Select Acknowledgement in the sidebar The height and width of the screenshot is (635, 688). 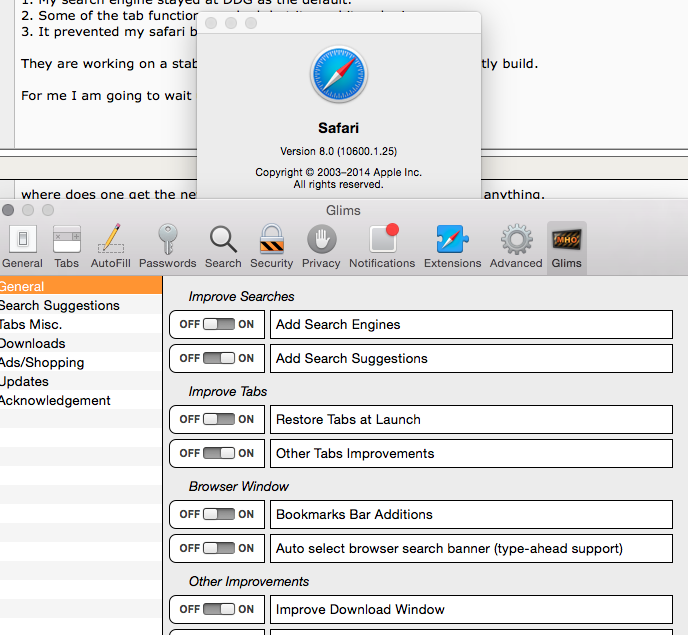point(81,400)
